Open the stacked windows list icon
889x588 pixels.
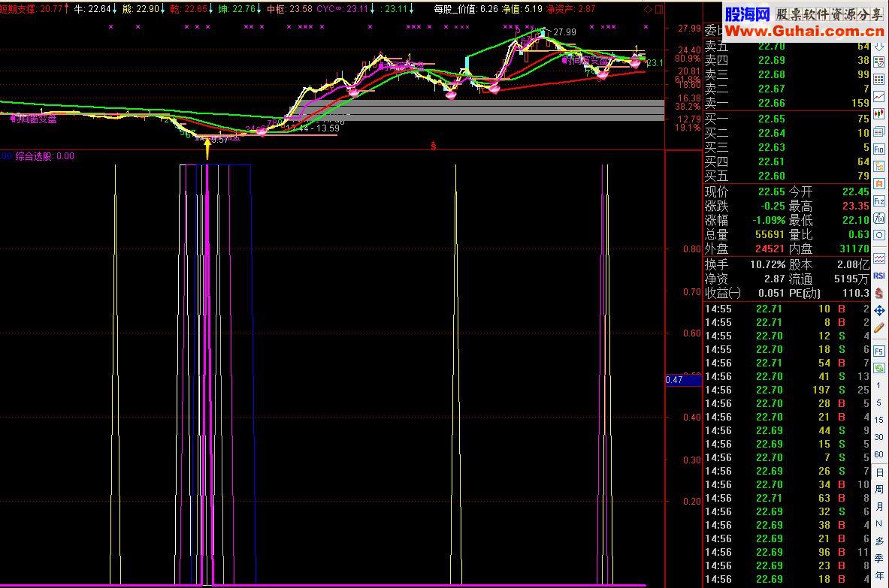(878, 131)
